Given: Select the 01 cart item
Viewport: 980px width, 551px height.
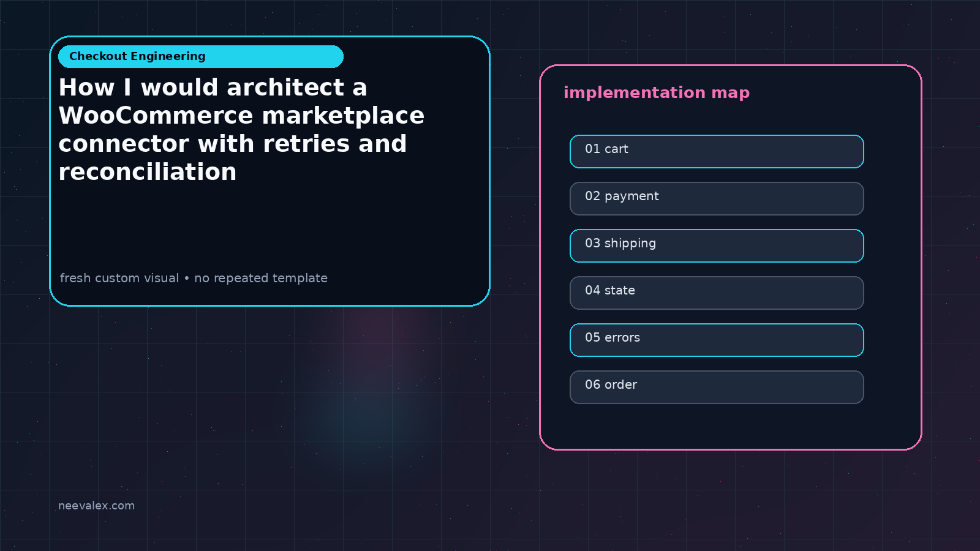Looking at the screenshot, I should (x=717, y=151).
